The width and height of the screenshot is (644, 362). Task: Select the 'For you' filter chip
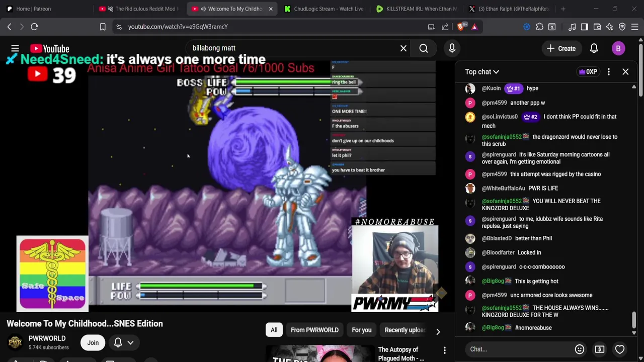point(362,330)
